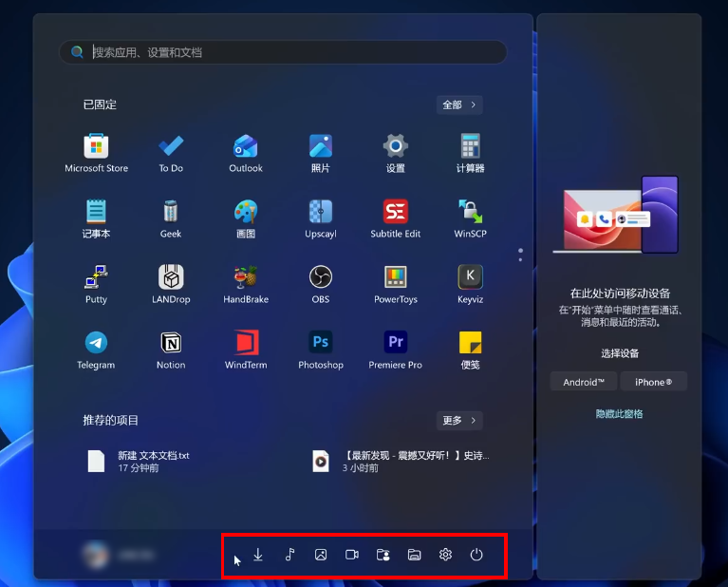This screenshot has height=587, width=728.
Task: Choose the iPhone® device button
Action: point(653,382)
